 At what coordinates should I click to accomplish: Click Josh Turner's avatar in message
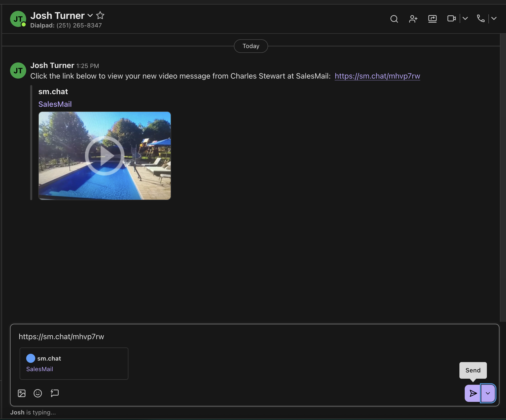18,71
